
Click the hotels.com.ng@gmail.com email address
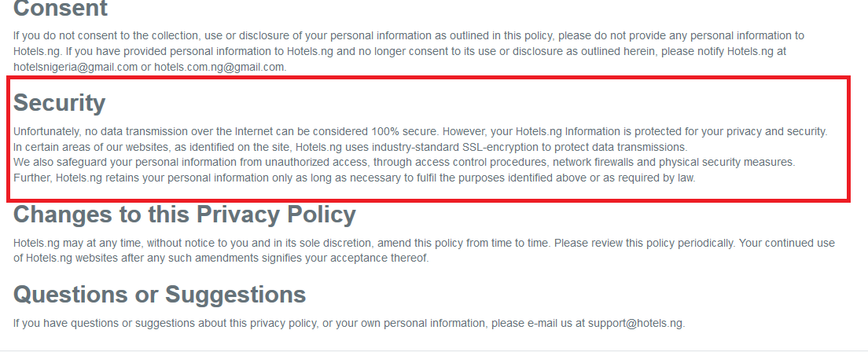(x=220, y=67)
